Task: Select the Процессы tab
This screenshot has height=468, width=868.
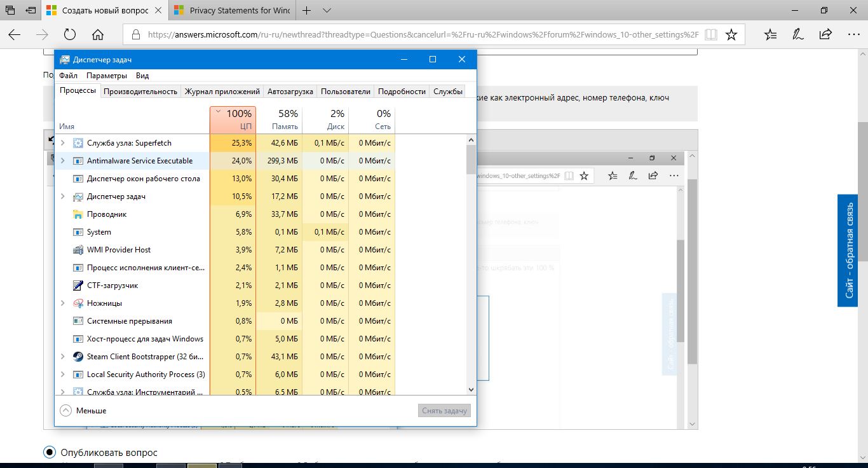Action: [x=78, y=91]
